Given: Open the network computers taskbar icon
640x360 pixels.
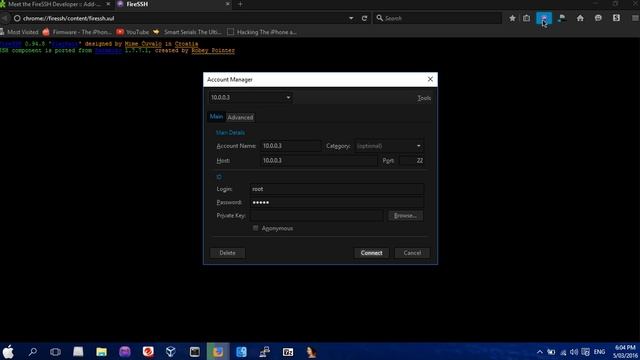Looking at the screenshot, I should pyautogui.click(x=264, y=351).
